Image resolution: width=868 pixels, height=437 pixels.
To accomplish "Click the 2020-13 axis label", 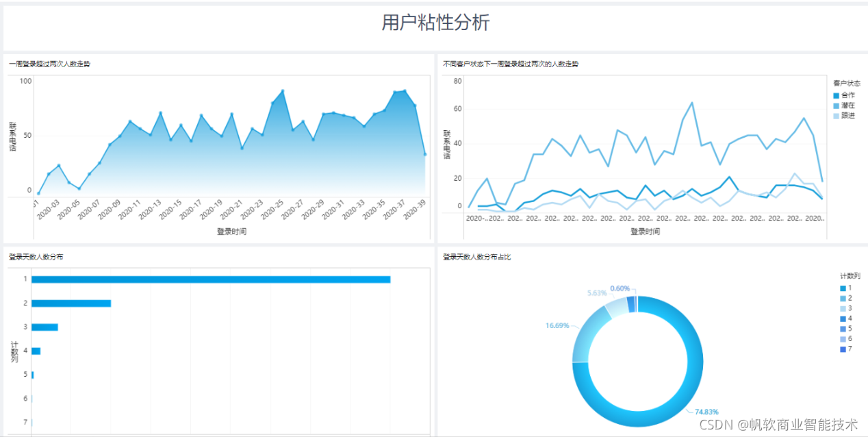I will click(x=151, y=209).
